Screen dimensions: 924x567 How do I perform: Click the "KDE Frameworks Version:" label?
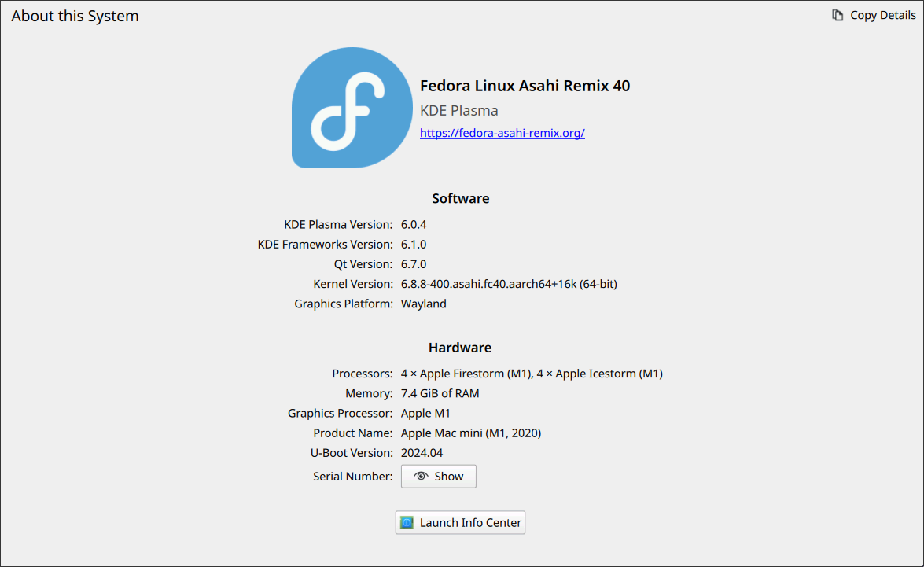point(326,244)
